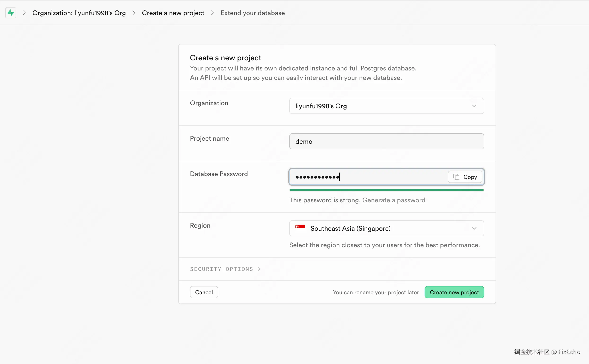The height and width of the screenshot is (364, 589).
Task: Click chevron arrow after Supabase logo
Action: 24,13
